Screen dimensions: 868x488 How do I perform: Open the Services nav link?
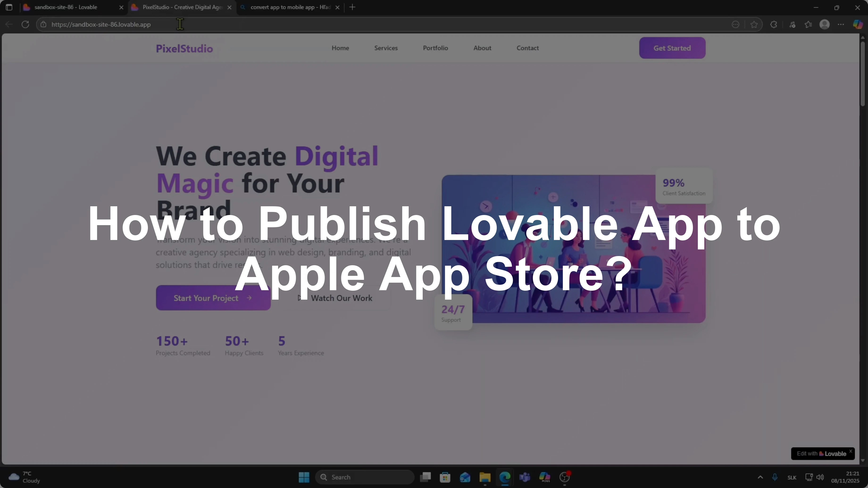[x=386, y=48]
